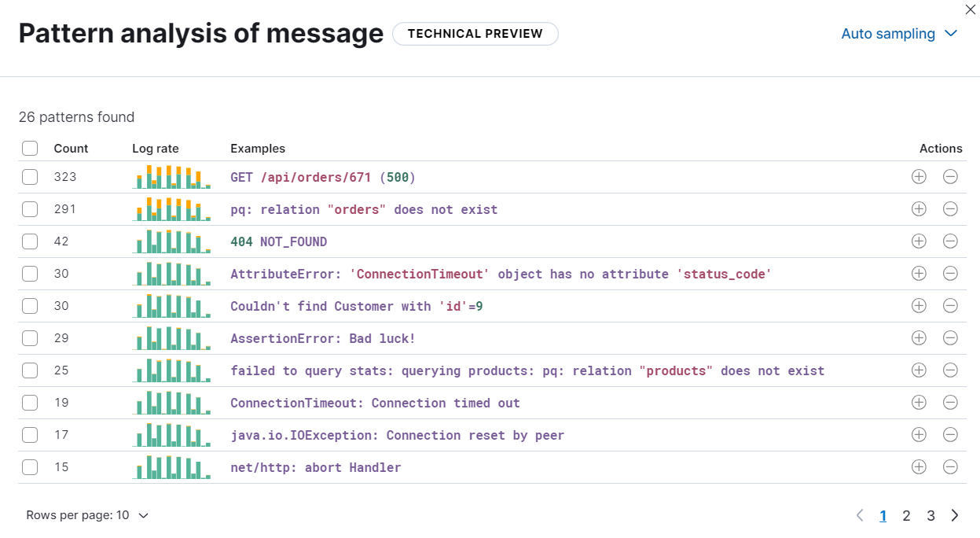The width and height of the screenshot is (980, 538).
Task: Filter in the "AttributeError" pattern
Action: [x=919, y=273]
